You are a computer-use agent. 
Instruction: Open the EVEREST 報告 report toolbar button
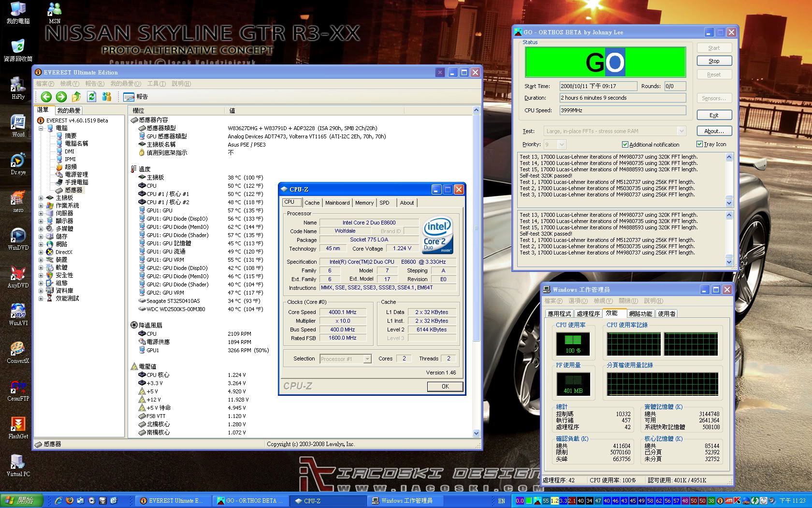[x=136, y=97]
